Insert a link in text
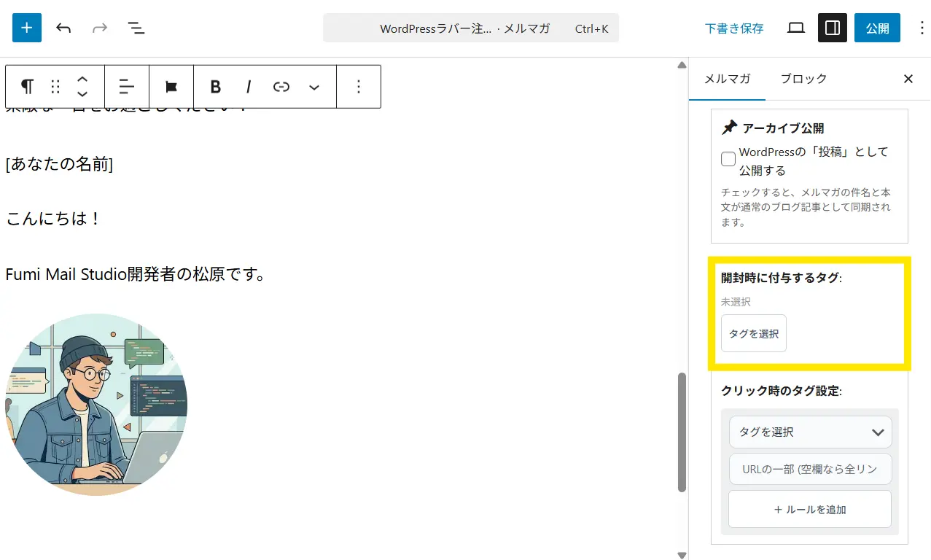The width and height of the screenshot is (931, 560). pyautogui.click(x=281, y=87)
